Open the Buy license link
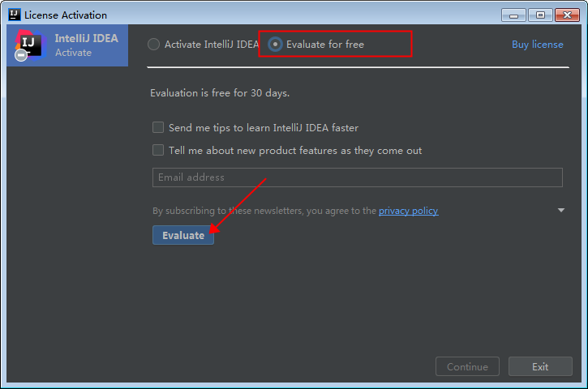Image resolution: width=588 pixels, height=389 pixels. [538, 45]
